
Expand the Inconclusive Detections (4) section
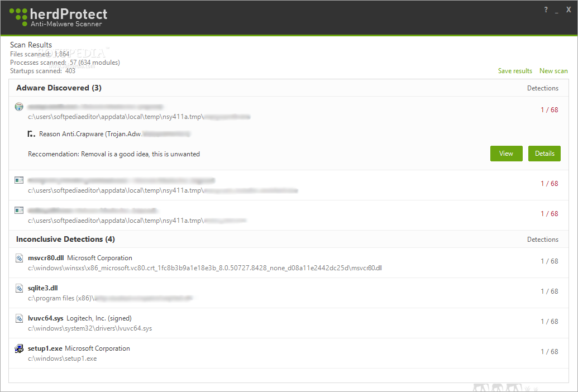65,239
